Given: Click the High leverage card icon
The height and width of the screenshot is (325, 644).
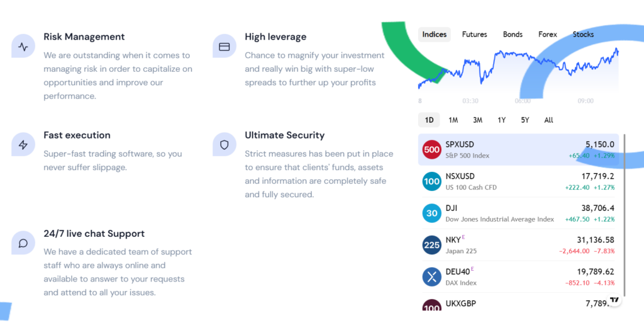Looking at the screenshot, I should click(225, 46).
